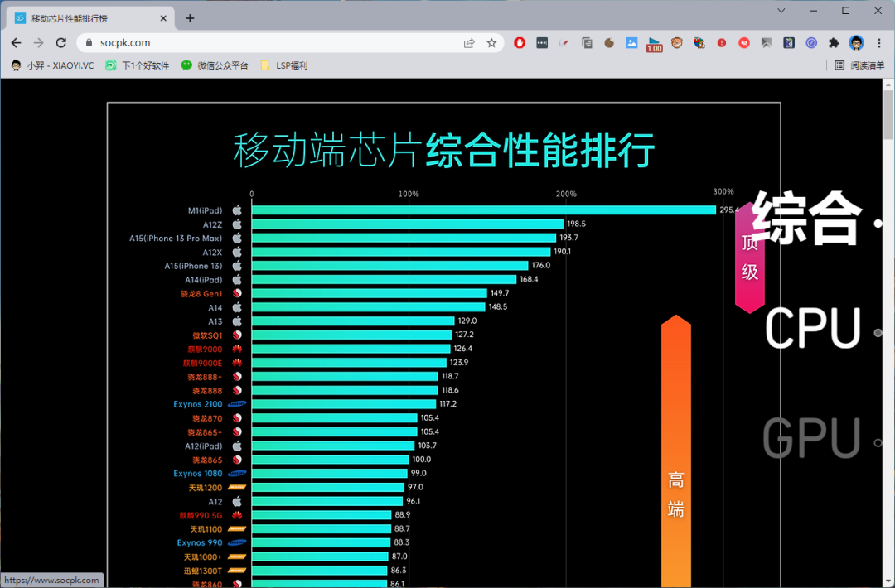Switch to the 综合 ranking view
Viewport: 895px width, 588px height.
click(x=806, y=219)
